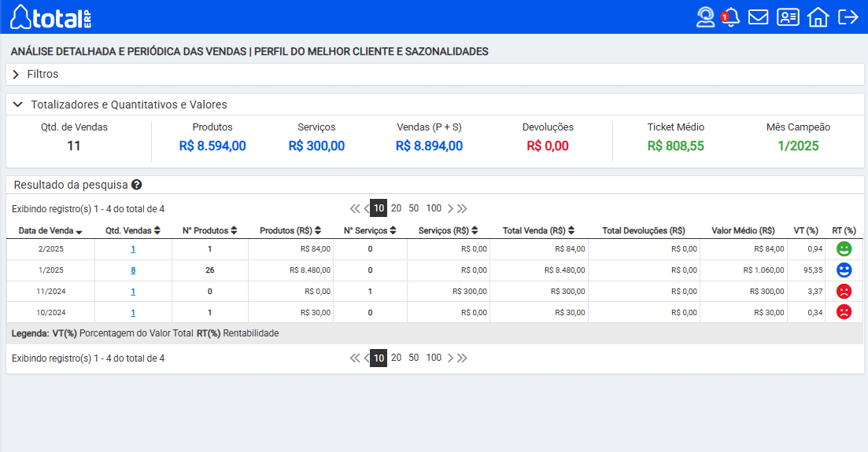Viewport: 868px width, 452px height.
Task: Open the sales link for 11/2024 row
Action: 133,292
